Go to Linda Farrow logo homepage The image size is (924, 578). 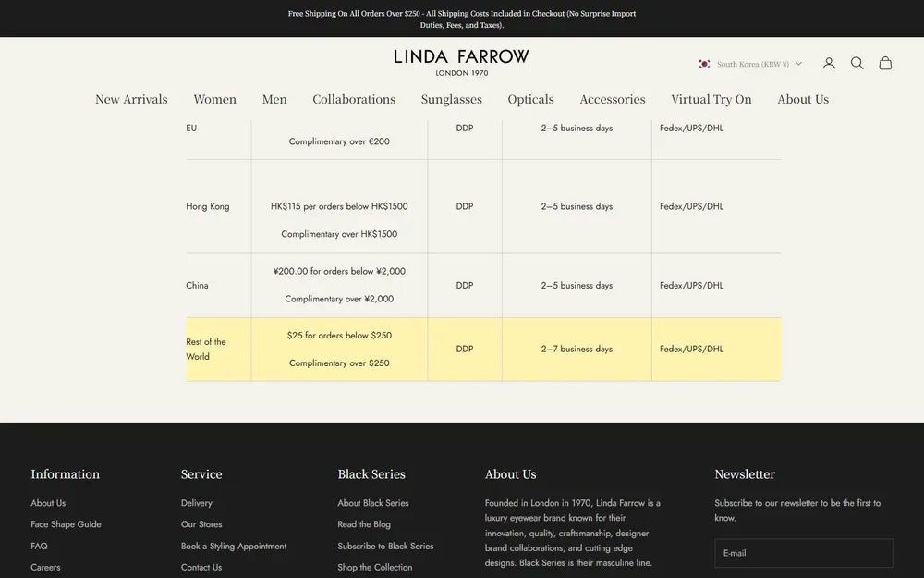click(x=461, y=63)
